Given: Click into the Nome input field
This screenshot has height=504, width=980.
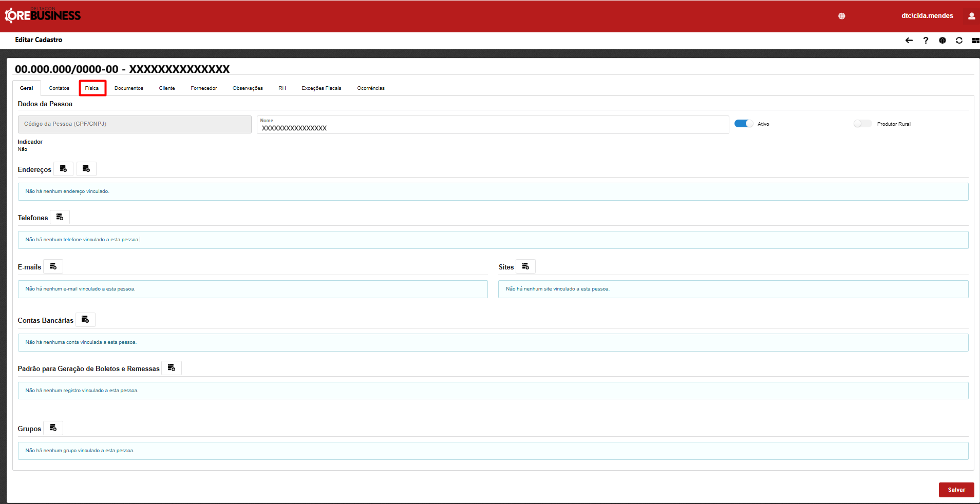Looking at the screenshot, I should click(492, 128).
